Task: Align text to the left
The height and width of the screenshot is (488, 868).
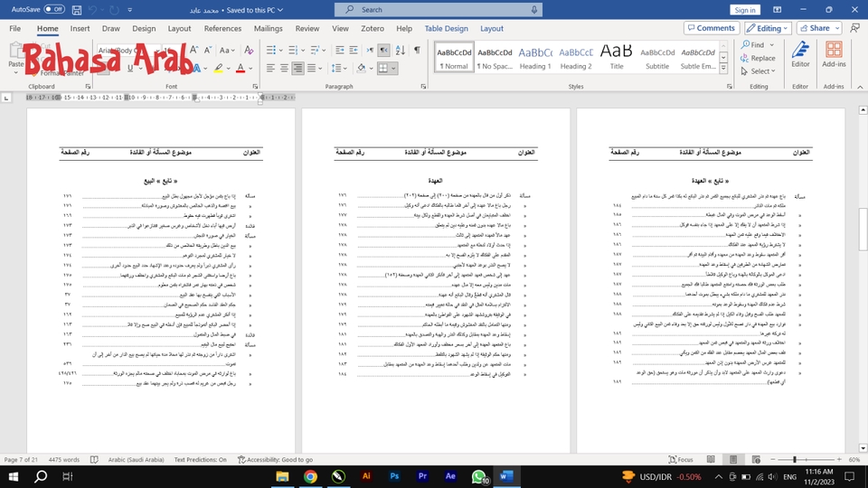Action: (x=270, y=68)
